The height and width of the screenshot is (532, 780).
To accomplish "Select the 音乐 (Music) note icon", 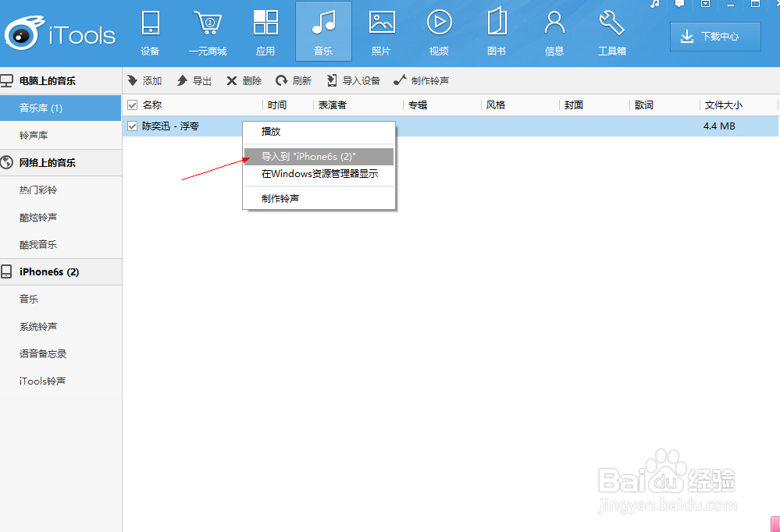I will tap(324, 23).
